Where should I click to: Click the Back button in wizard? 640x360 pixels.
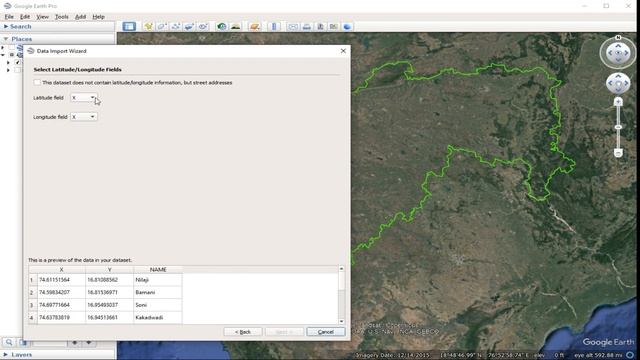point(243,332)
